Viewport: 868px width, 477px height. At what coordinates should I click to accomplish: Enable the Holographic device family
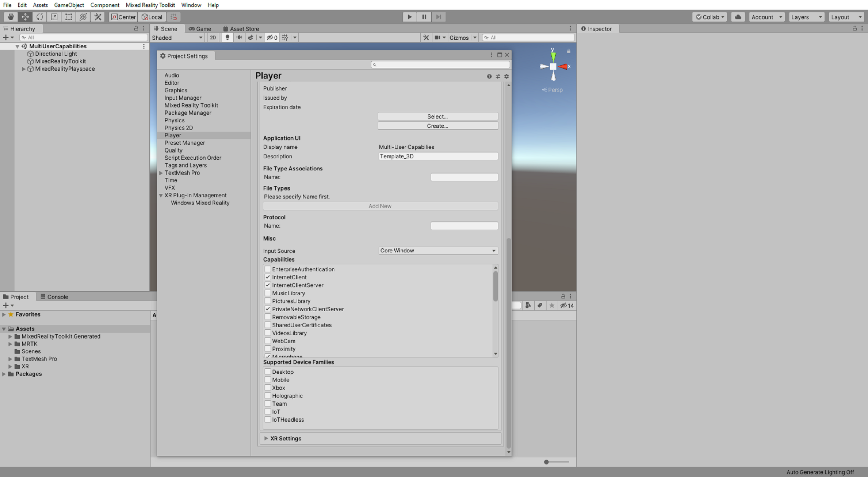[x=268, y=395]
